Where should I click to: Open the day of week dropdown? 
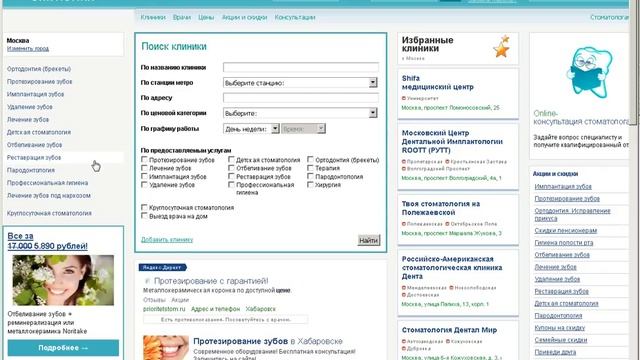pos(251,129)
